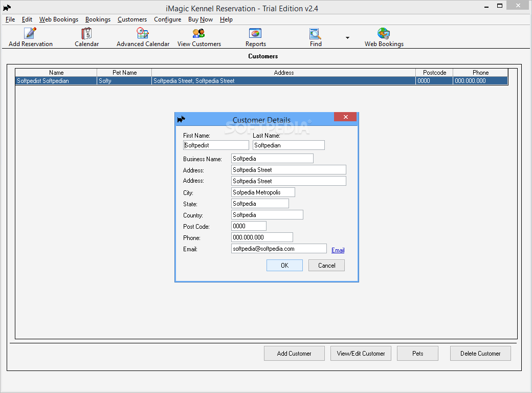This screenshot has width=532, height=393.
Task: Click the State input field
Action: 260,203
